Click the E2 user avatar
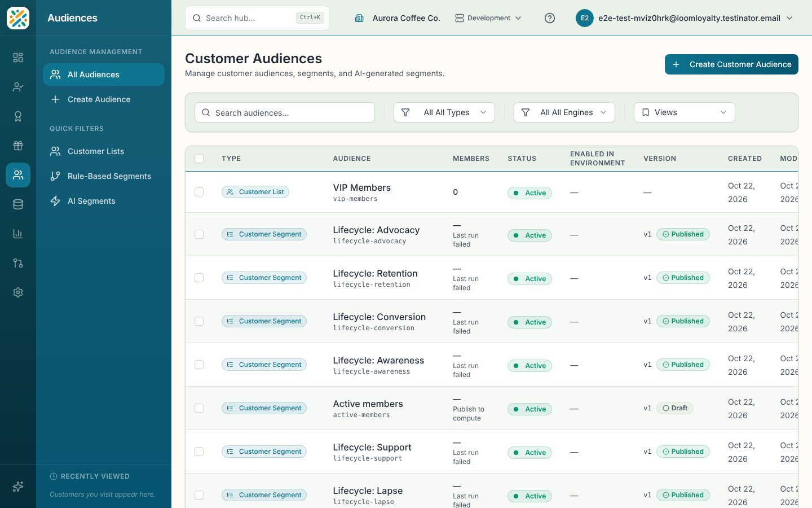The image size is (812, 508). click(x=585, y=18)
